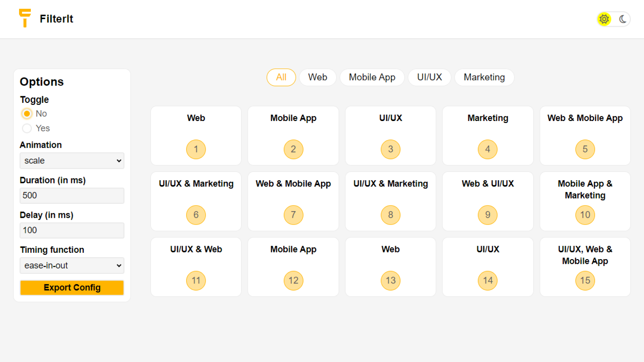The width and height of the screenshot is (644, 362).
Task: Click the Export Config button
Action: [x=72, y=288]
